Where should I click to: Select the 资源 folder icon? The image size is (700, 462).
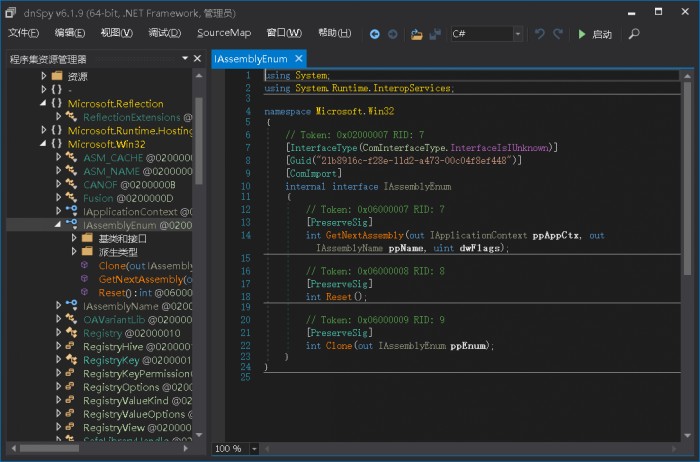pyautogui.click(x=57, y=76)
